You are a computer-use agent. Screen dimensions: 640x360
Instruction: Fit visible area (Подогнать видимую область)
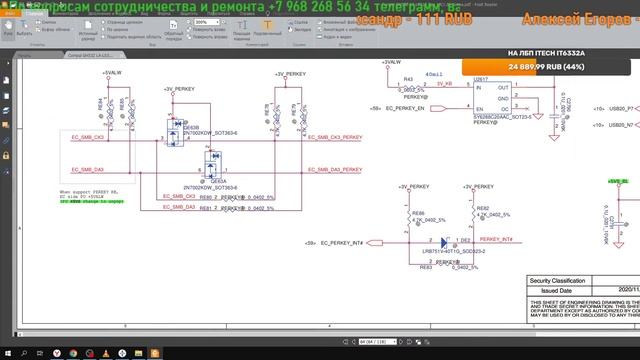coord(131,37)
